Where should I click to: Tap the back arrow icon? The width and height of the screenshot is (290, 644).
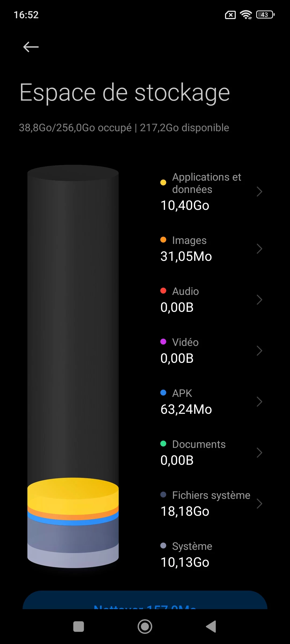[x=31, y=47]
